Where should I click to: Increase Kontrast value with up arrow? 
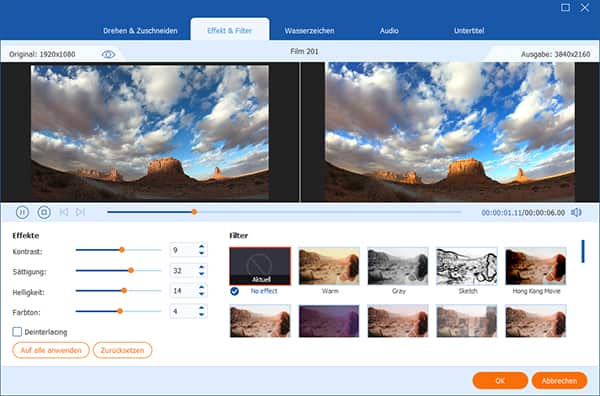[201, 246]
